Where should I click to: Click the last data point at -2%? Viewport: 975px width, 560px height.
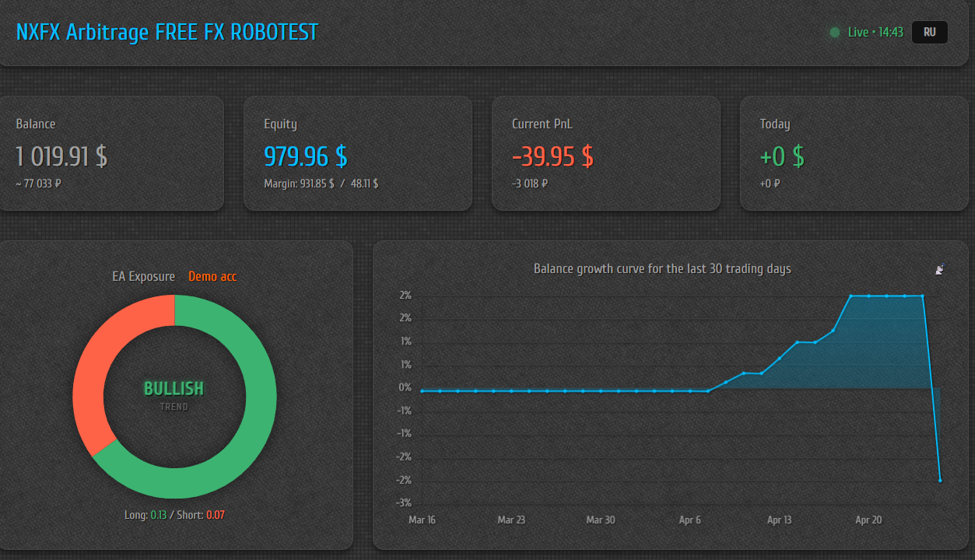(x=940, y=480)
